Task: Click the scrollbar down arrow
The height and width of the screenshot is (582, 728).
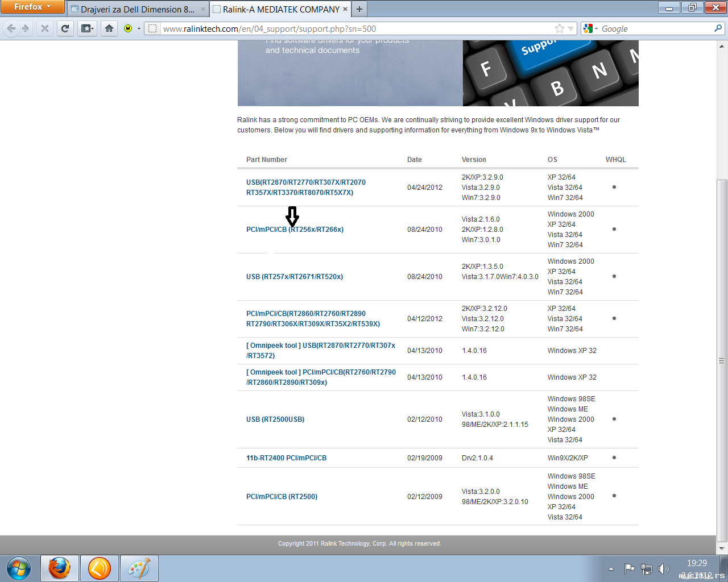Action: pyautogui.click(x=722, y=548)
